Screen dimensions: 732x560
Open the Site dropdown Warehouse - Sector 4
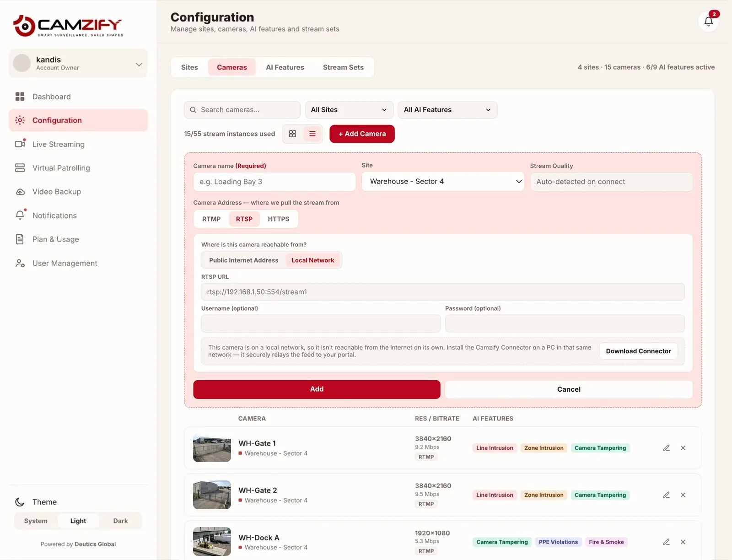443,182
